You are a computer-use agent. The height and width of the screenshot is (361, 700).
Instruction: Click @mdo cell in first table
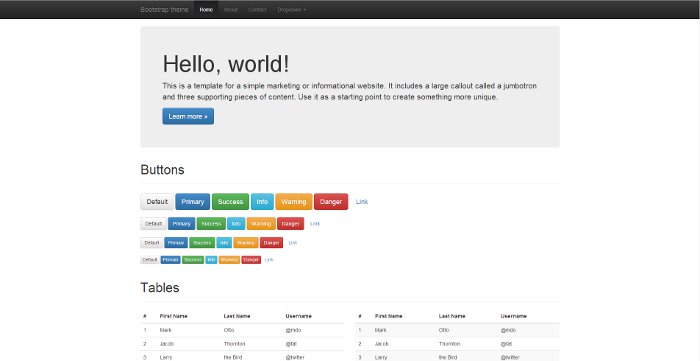[x=293, y=330]
